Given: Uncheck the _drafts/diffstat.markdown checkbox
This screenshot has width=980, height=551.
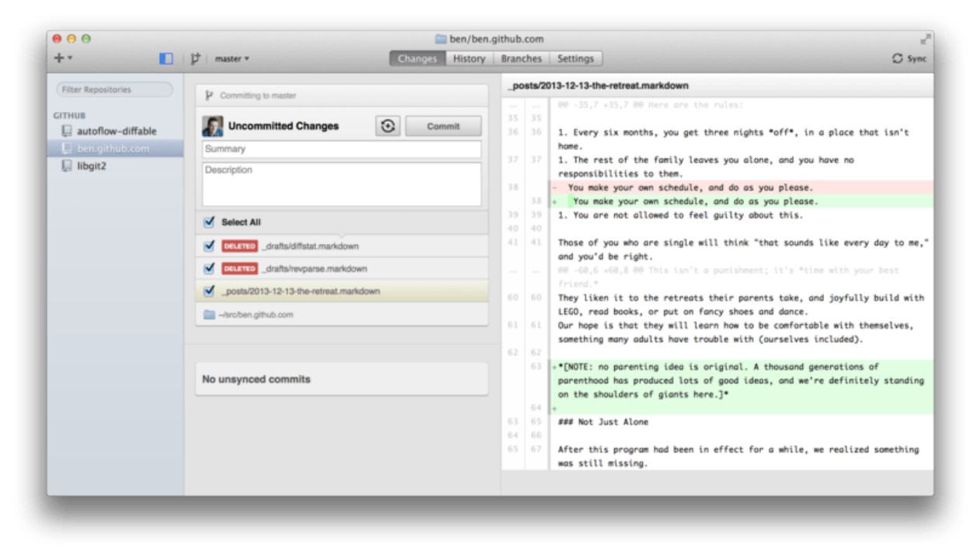Looking at the screenshot, I should [x=208, y=246].
